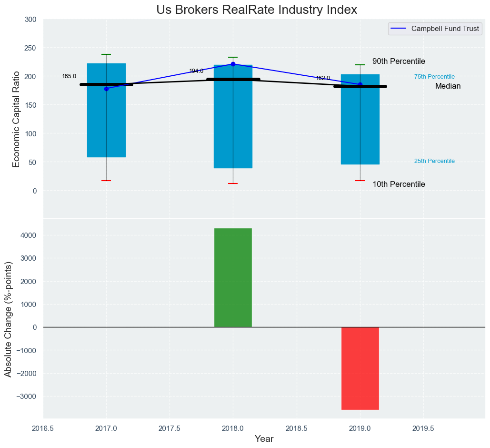Click the Economic Capital Ratio axis label

pos(16,119)
